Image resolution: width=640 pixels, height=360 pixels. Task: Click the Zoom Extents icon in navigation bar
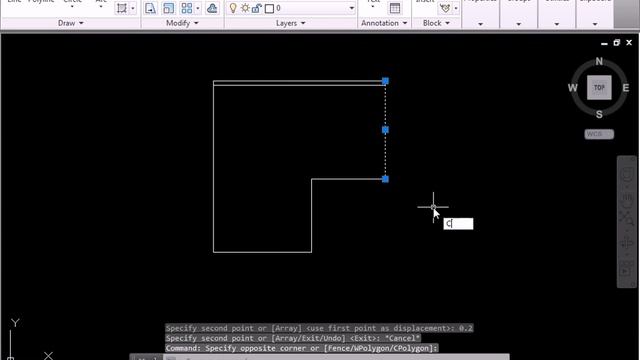click(x=627, y=219)
